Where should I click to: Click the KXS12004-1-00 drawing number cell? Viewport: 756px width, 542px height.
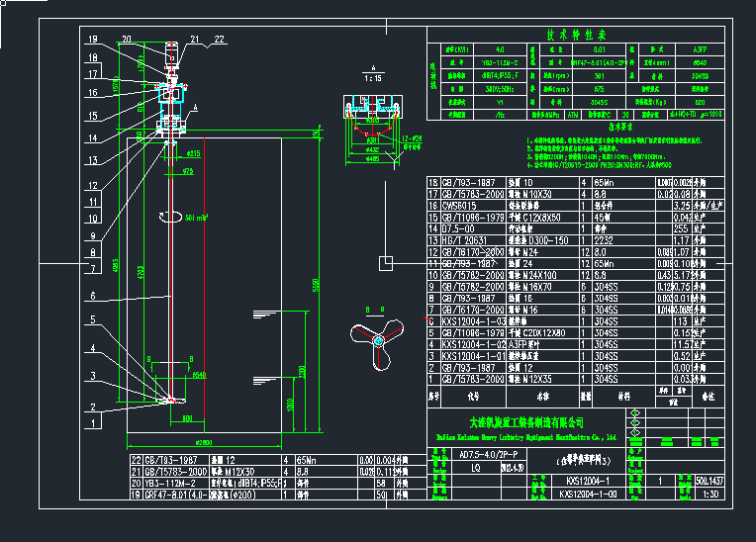point(594,493)
